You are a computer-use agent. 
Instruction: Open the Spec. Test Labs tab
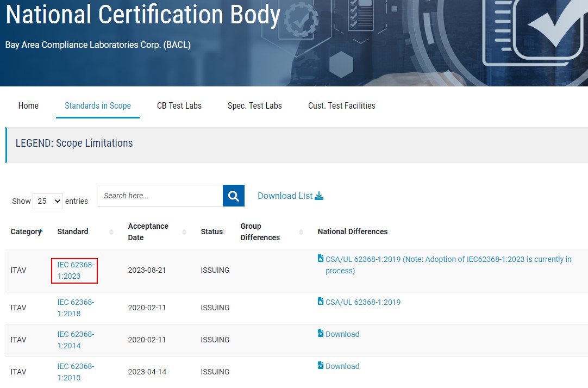tap(254, 106)
